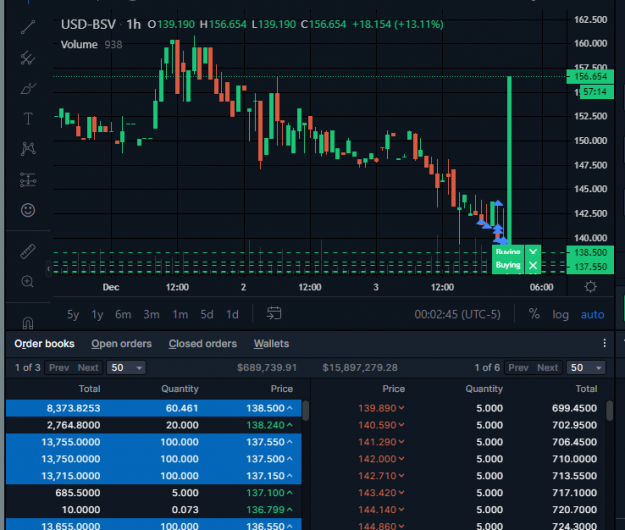Set chart range to 1m
This screenshot has height=530, width=625.
[180, 314]
